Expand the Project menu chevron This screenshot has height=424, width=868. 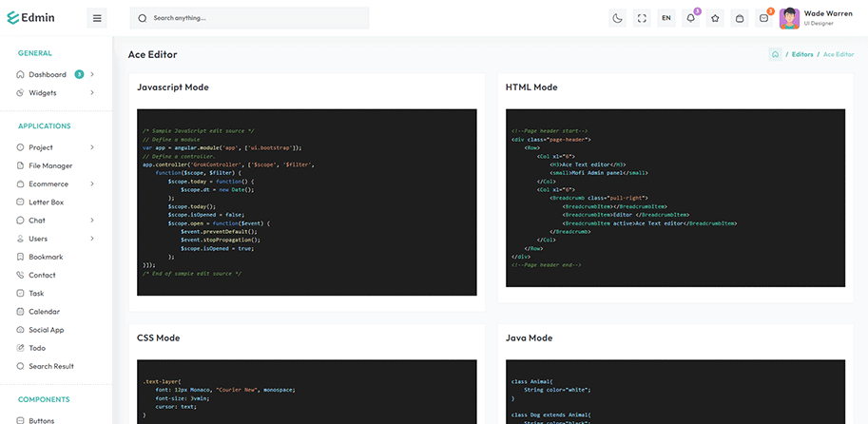point(92,147)
